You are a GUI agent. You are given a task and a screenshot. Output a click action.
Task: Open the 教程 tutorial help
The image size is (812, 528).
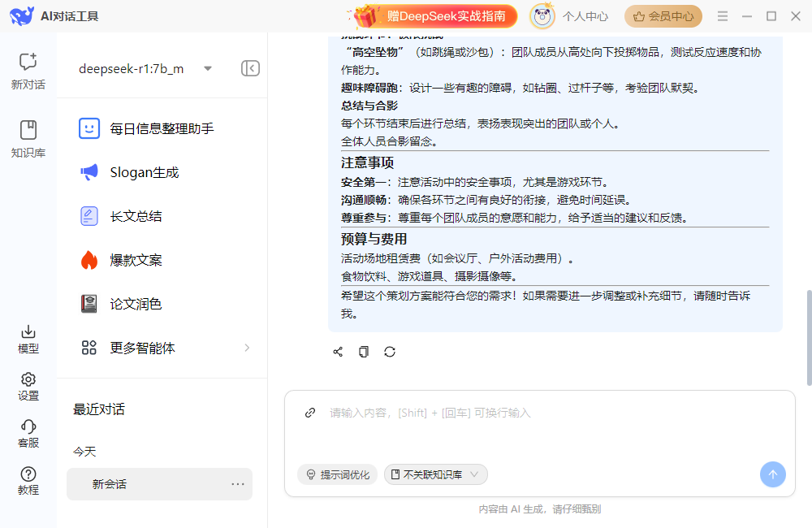click(28, 481)
